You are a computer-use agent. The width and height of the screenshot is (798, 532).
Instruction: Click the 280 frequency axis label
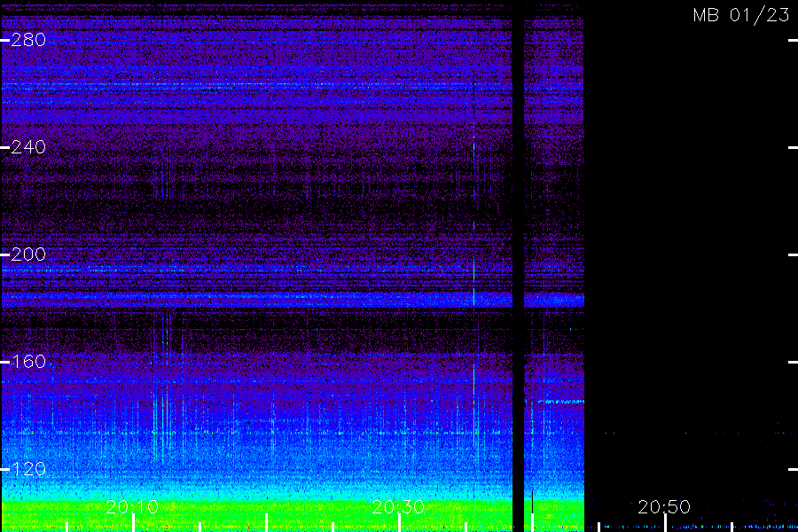[x=28, y=40]
